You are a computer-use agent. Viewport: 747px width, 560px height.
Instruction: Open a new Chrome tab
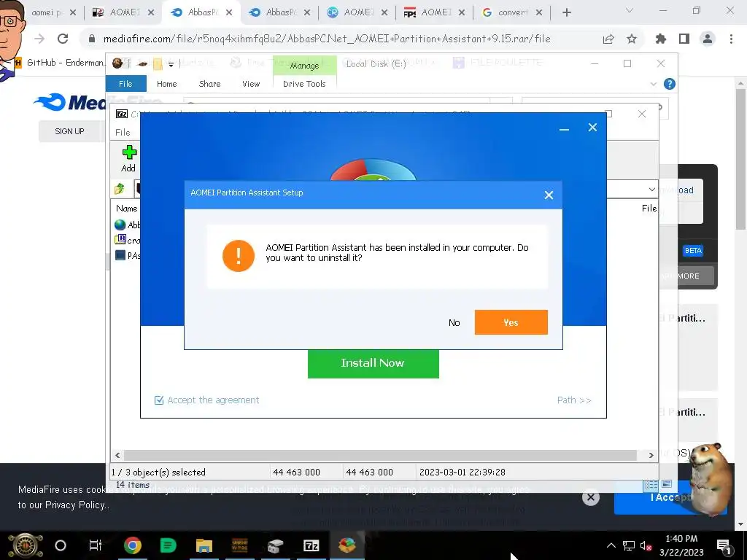566,13
